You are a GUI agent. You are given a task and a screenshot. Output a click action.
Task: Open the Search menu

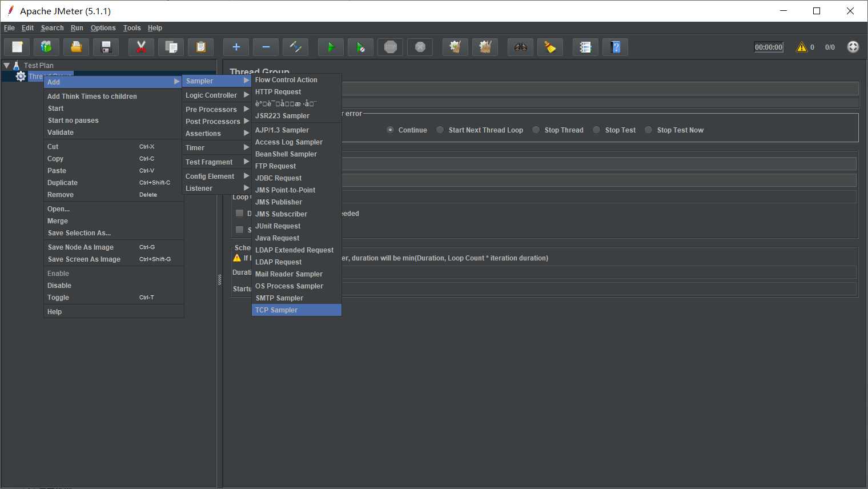[x=52, y=28]
